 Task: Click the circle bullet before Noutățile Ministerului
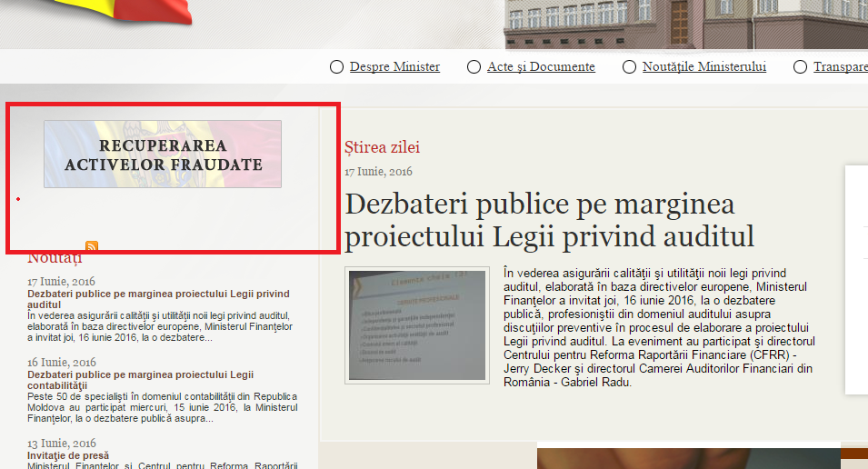click(x=629, y=67)
